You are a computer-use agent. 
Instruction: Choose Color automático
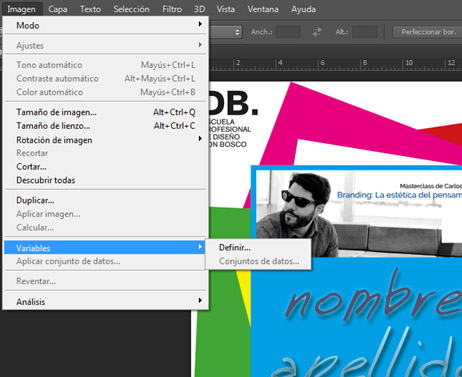pos(106,92)
